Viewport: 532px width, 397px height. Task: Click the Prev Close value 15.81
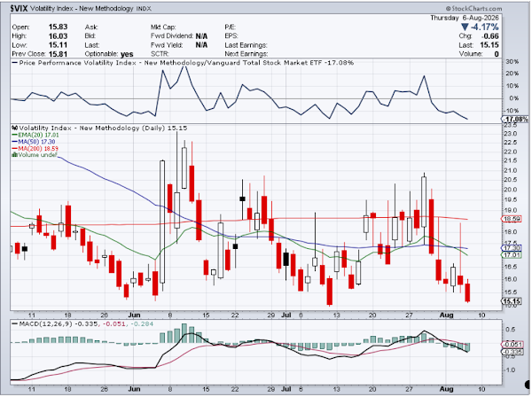(58, 54)
